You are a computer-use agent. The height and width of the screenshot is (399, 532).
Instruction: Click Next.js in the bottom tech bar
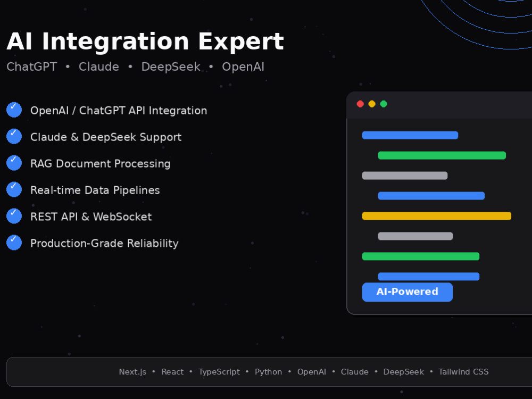(132, 372)
